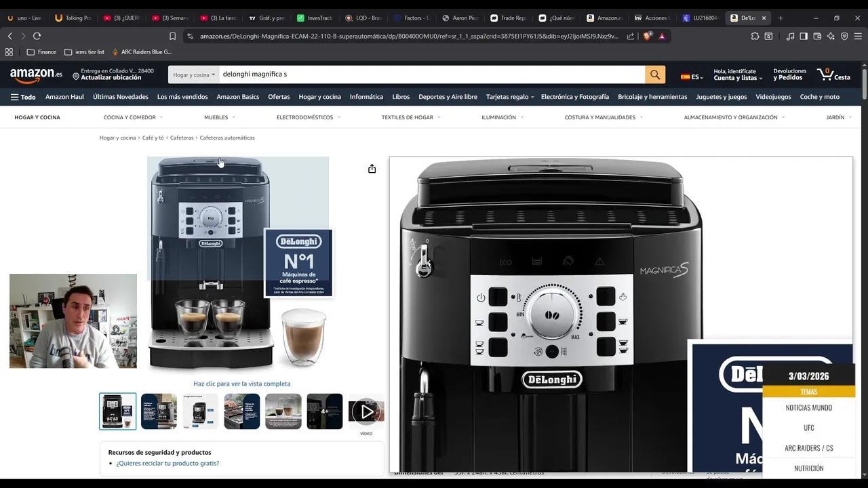Open Amazon Haul in nav bar
The width and height of the screenshot is (868, 488).
(64, 97)
